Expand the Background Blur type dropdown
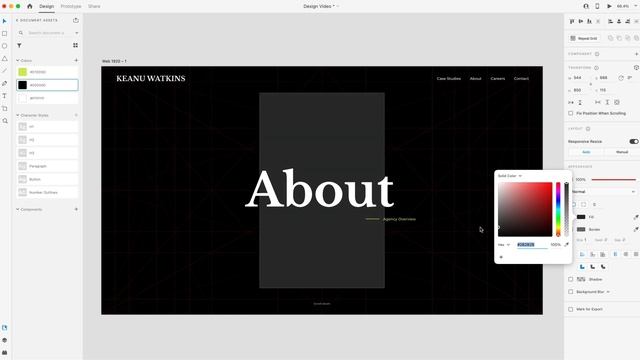 pos(608,292)
